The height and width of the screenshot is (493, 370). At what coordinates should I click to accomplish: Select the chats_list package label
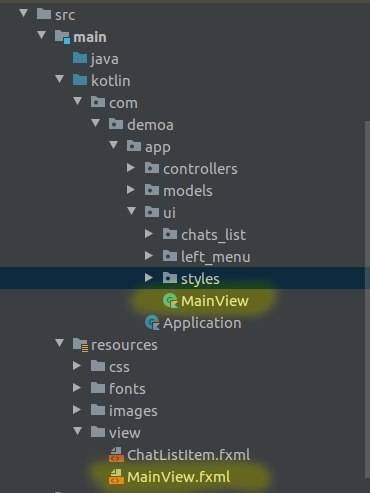pos(214,235)
